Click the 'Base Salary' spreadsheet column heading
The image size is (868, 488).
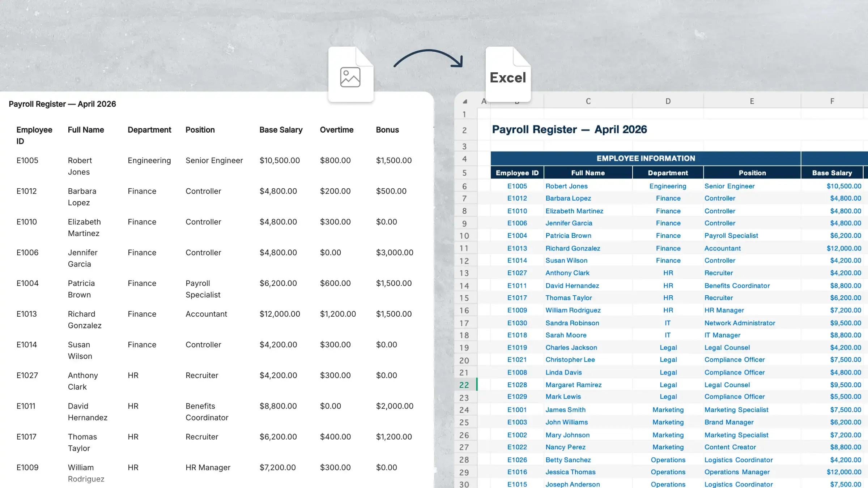[832, 173]
